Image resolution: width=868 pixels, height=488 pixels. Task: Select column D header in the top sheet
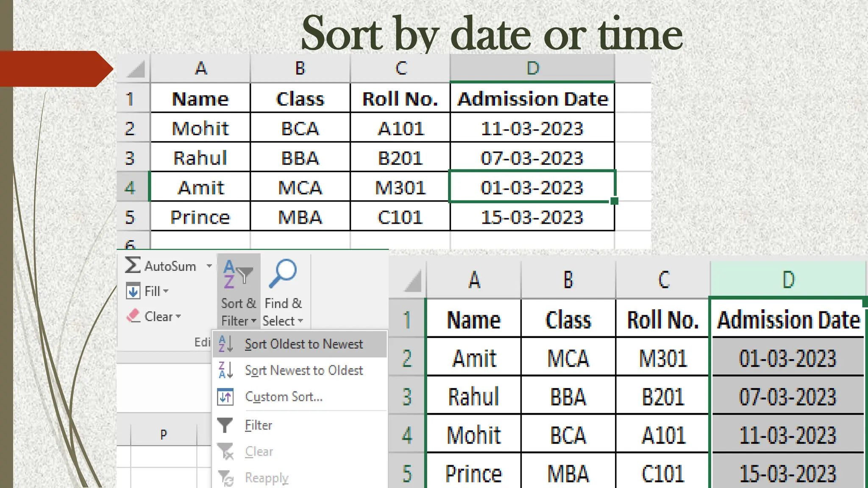coord(532,68)
